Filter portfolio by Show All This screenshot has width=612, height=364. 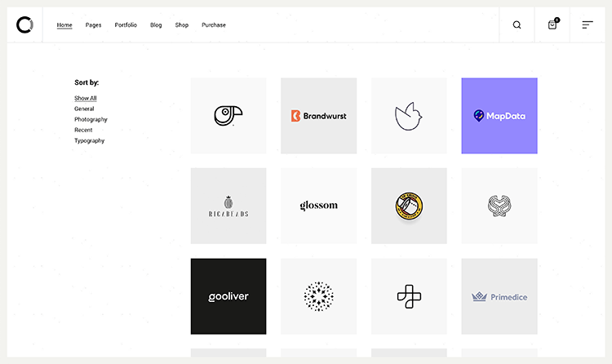click(x=86, y=98)
